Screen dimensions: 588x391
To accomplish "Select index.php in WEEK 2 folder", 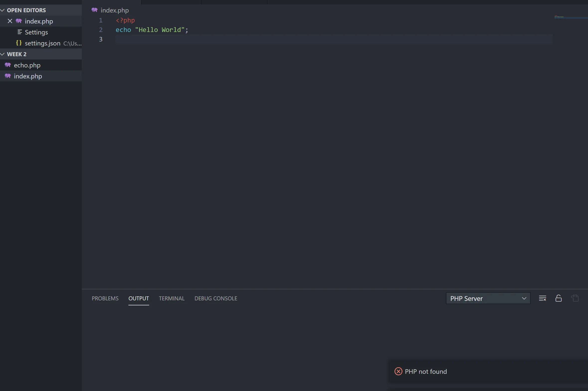I will pos(28,76).
